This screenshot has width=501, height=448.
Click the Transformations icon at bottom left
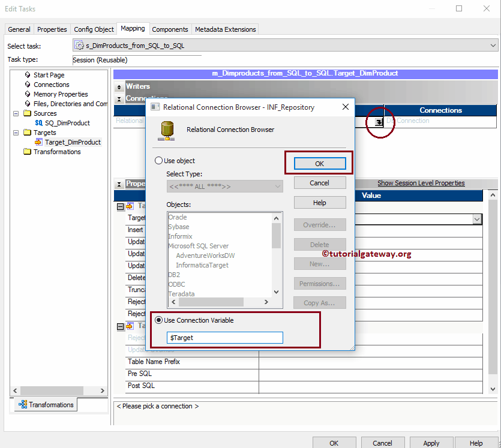click(23, 405)
